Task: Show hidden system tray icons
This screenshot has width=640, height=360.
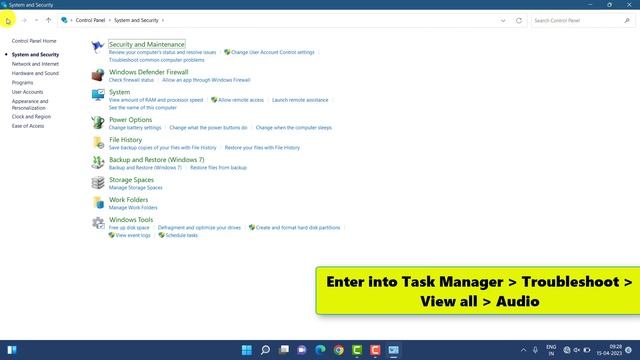Action: pyautogui.click(x=523, y=350)
